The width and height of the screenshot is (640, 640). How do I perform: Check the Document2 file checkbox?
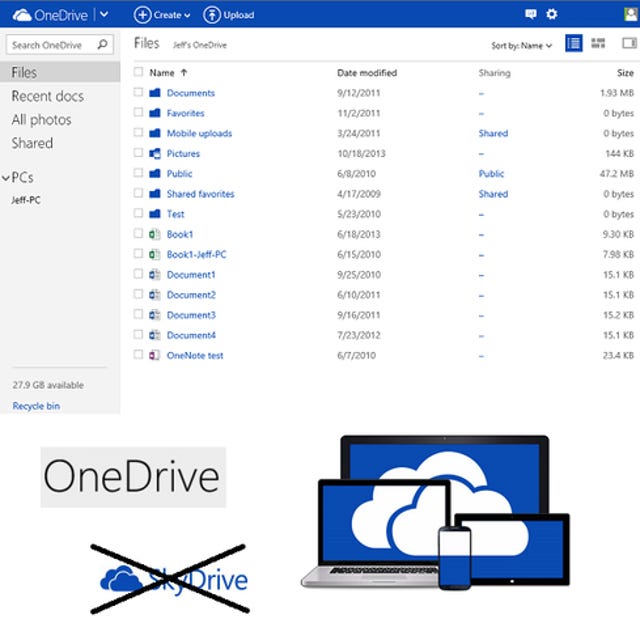click(138, 294)
